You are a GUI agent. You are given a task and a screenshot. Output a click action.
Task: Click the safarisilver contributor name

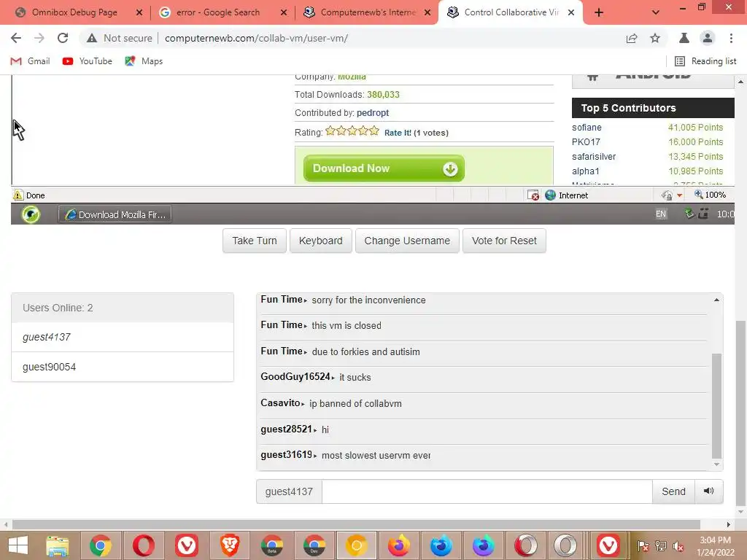[x=594, y=157]
